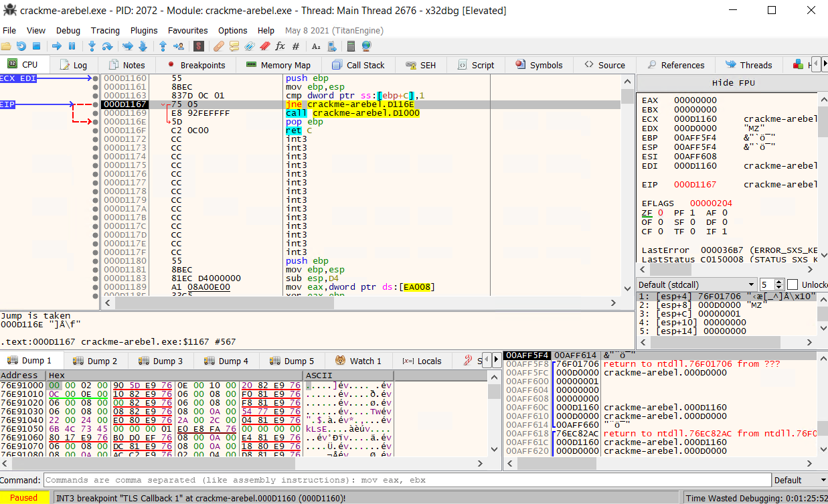Open the Tracing menu
This screenshot has height=504, width=828.
pos(105,30)
